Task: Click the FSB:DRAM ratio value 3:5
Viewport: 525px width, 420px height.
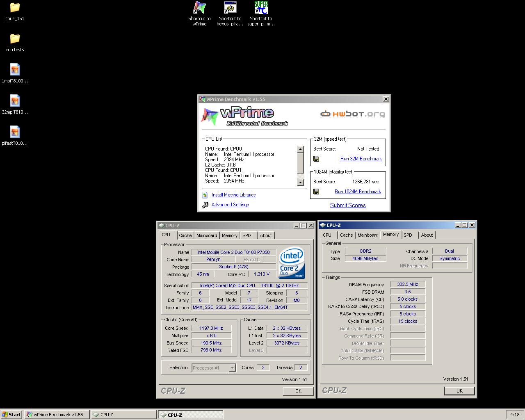Action: pos(408,292)
